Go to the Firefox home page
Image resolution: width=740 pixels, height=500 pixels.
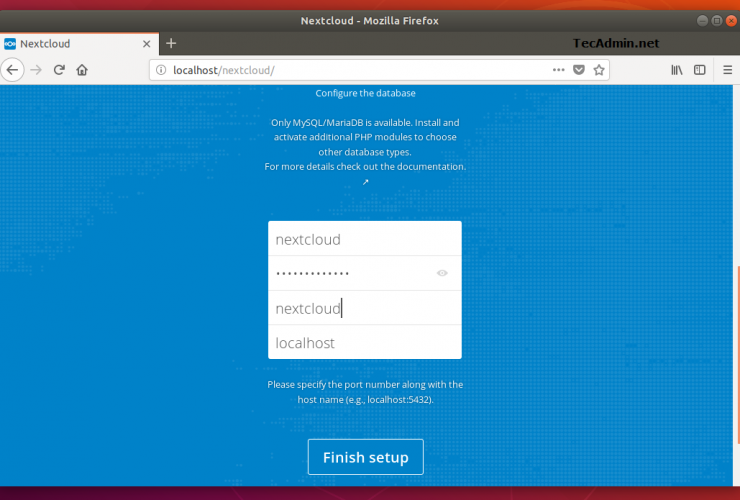tap(82, 70)
